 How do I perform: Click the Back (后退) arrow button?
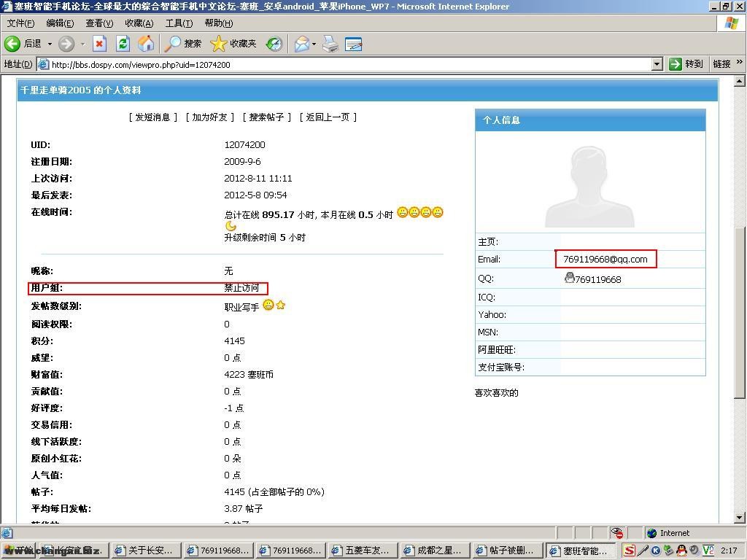[13, 44]
